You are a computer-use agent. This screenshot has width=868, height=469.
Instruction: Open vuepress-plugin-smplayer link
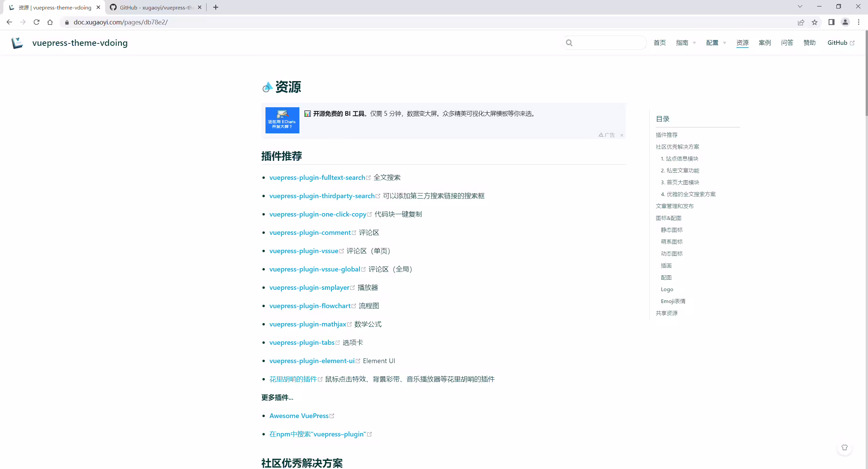point(309,287)
